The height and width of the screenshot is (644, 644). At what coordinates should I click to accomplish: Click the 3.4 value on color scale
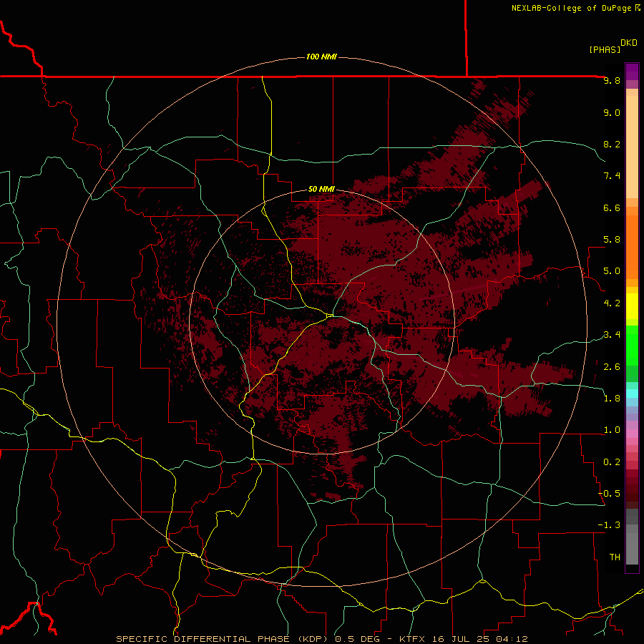point(612,335)
